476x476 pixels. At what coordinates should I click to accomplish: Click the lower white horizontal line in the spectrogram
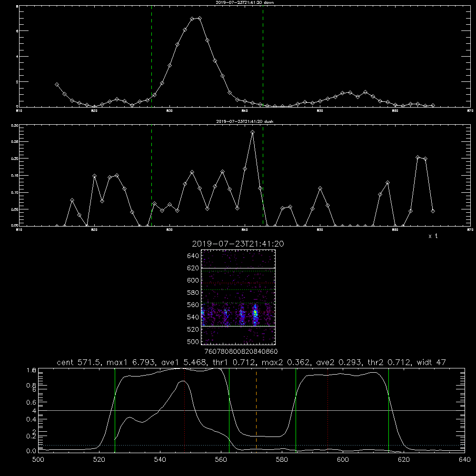[238, 326]
